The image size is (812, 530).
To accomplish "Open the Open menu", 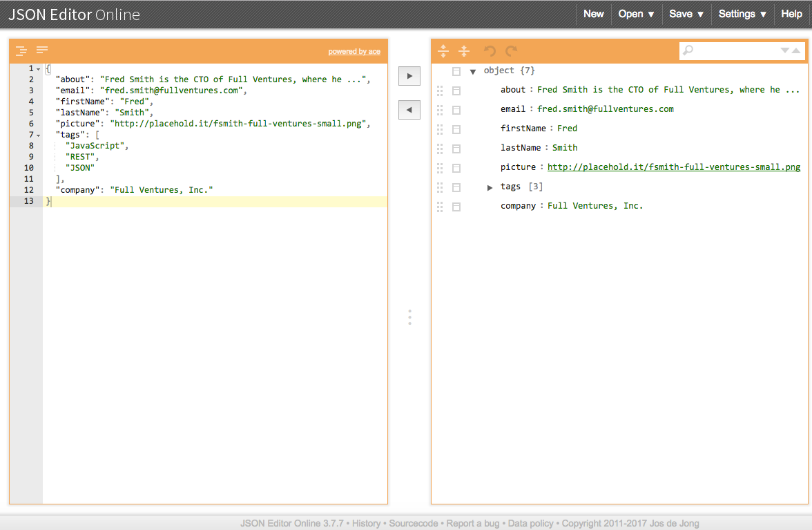I will coord(635,14).
